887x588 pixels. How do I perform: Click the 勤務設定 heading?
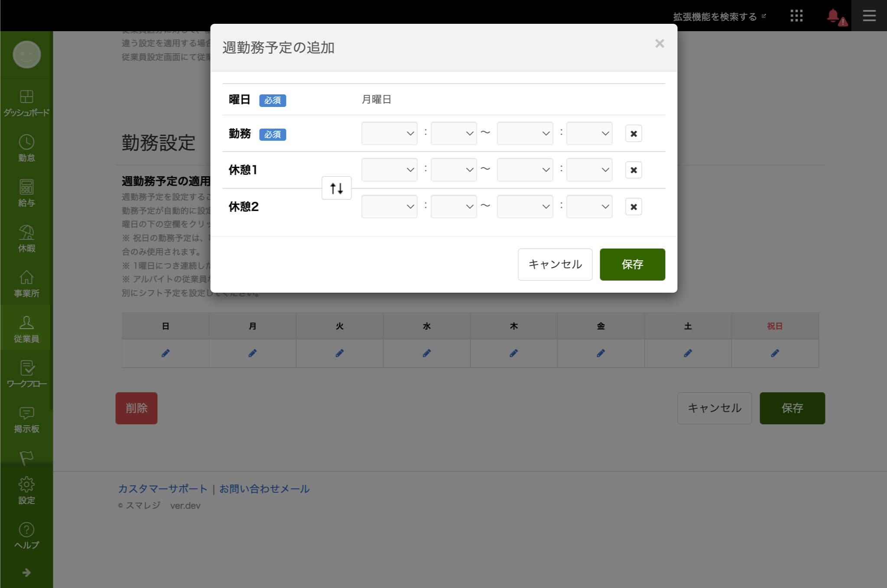[x=159, y=142]
